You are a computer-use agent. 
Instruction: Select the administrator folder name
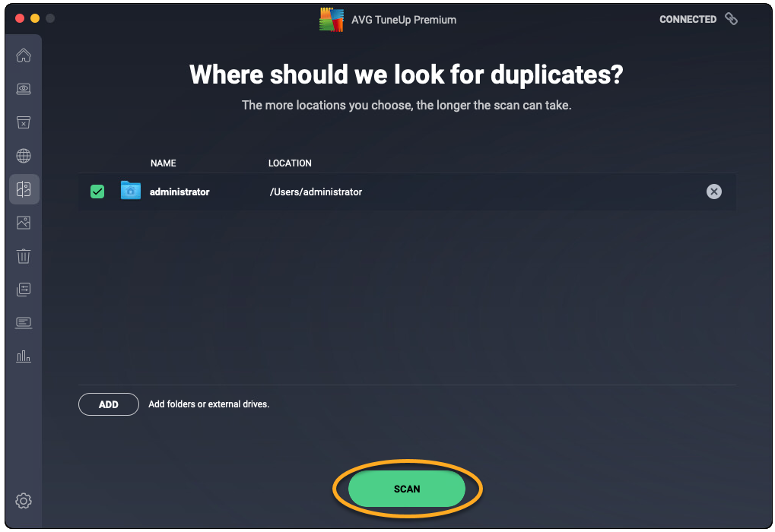(179, 192)
